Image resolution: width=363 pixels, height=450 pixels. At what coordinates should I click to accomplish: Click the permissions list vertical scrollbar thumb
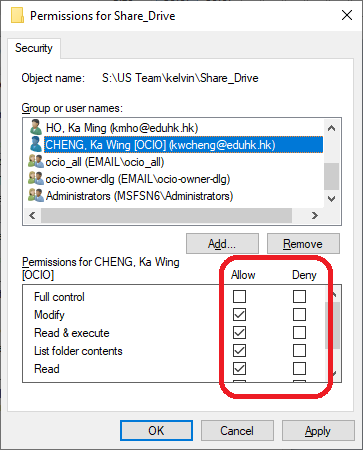(x=332, y=325)
